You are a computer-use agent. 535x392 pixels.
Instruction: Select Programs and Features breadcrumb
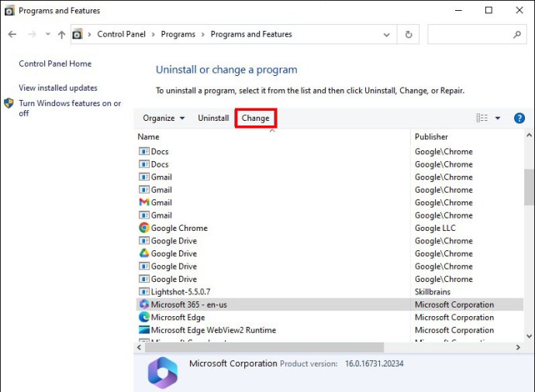[251, 34]
